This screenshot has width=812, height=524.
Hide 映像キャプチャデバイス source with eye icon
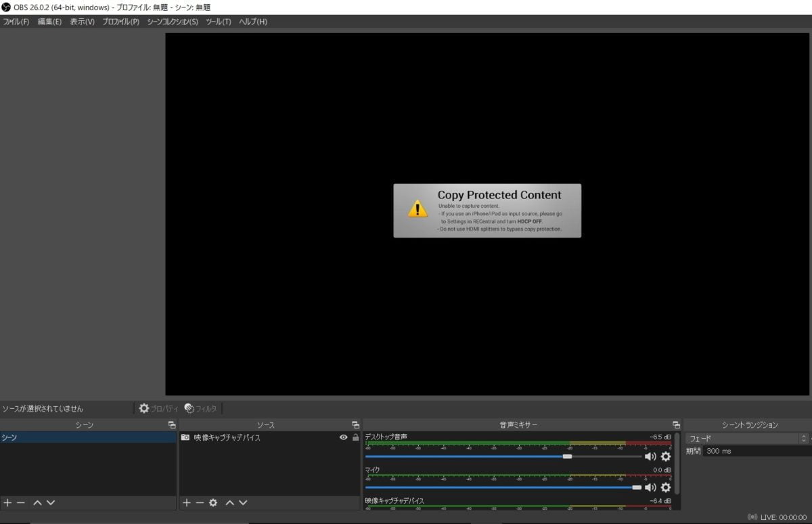click(x=343, y=437)
